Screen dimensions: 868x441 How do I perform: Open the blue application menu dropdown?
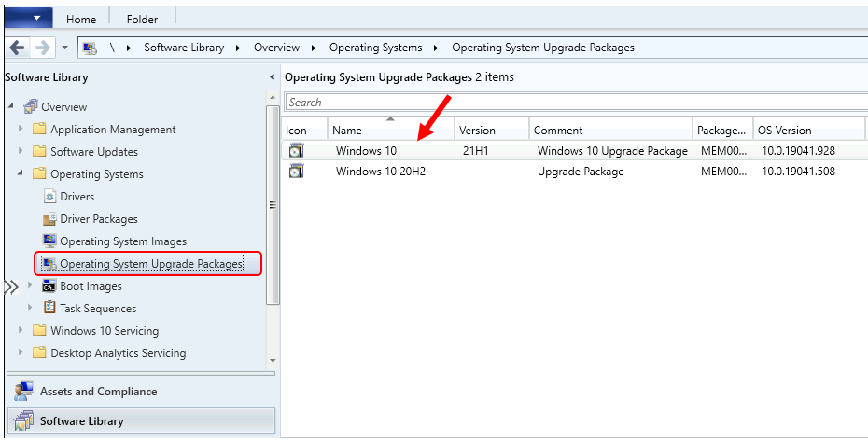[29, 17]
